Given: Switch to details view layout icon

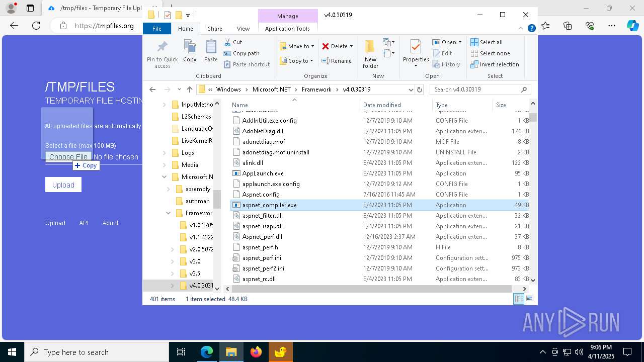Looking at the screenshot, I should coord(519,299).
